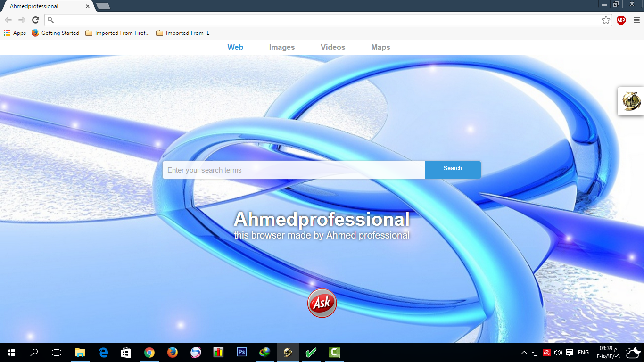Image resolution: width=644 pixels, height=362 pixels.
Task: Click the Enter your search terms field
Action: pyautogui.click(x=293, y=170)
